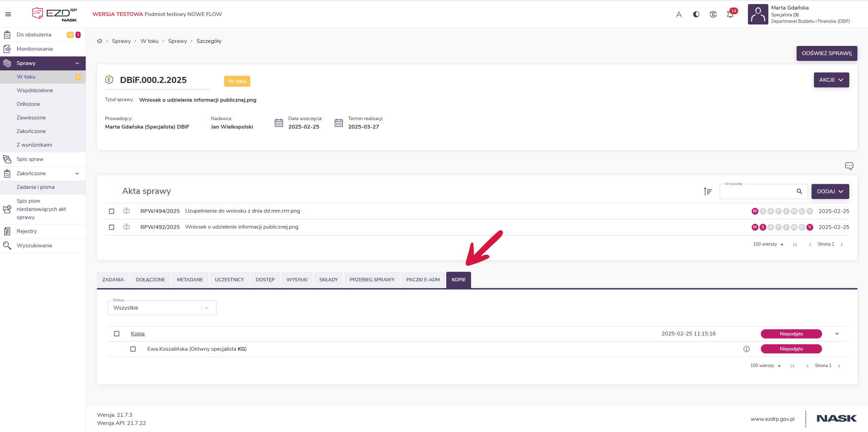Screen dimensions: 868x432
Task: Click the info icon beside Ewa Koszalińska
Action: click(747, 349)
